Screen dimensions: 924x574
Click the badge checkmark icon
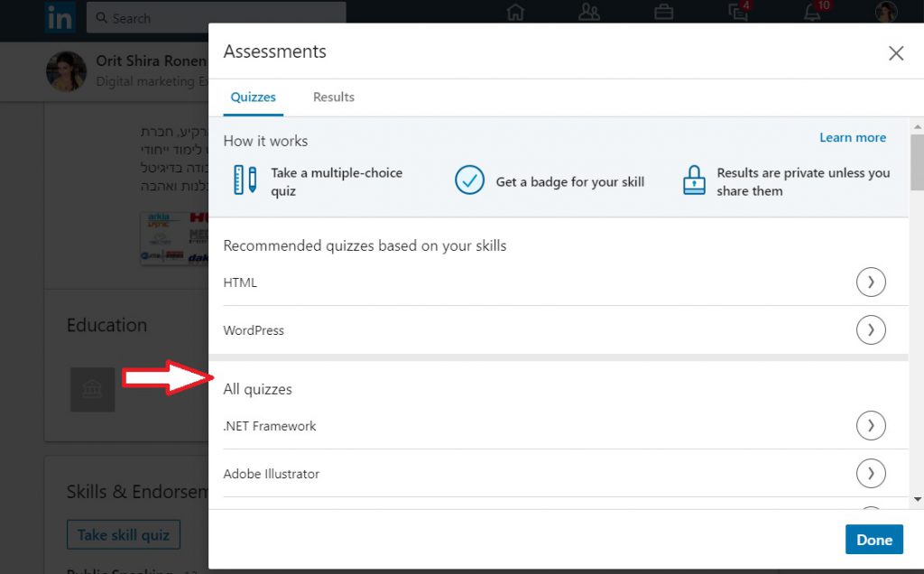(x=469, y=180)
